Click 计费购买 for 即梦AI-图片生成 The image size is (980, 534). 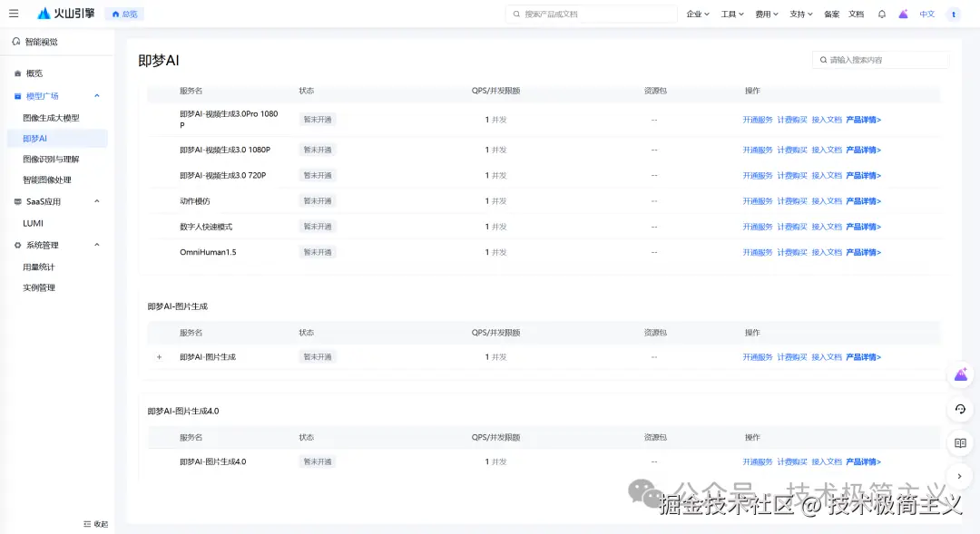(x=792, y=357)
